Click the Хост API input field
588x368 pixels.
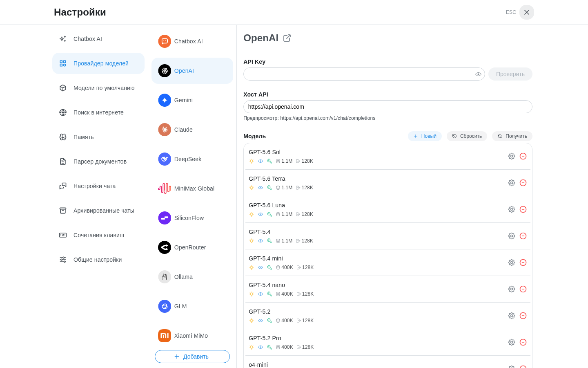click(x=388, y=107)
